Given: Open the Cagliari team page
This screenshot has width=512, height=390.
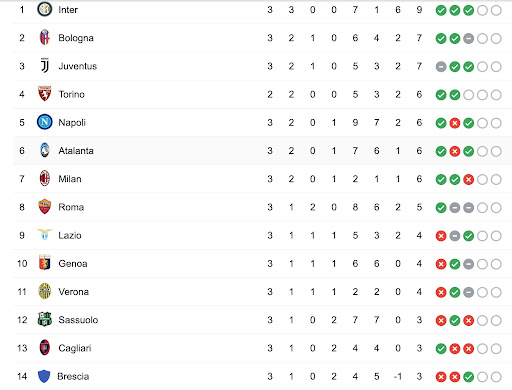Looking at the screenshot, I should (x=75, y=348).
